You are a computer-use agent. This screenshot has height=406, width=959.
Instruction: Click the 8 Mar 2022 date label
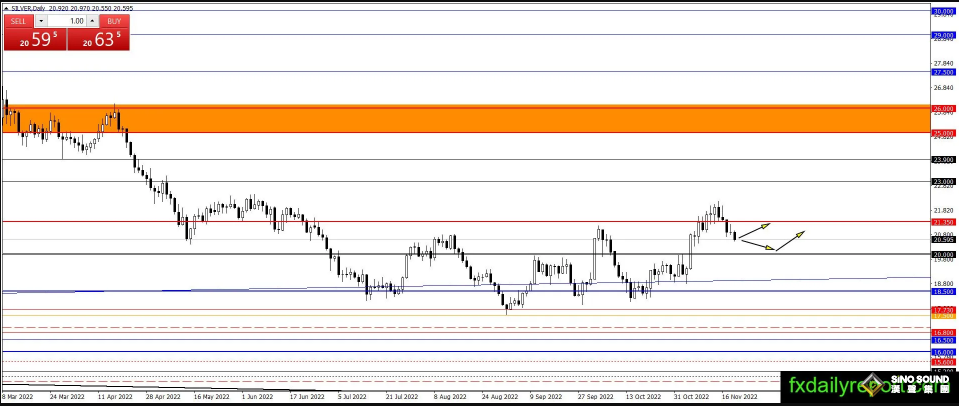point(17,396)
